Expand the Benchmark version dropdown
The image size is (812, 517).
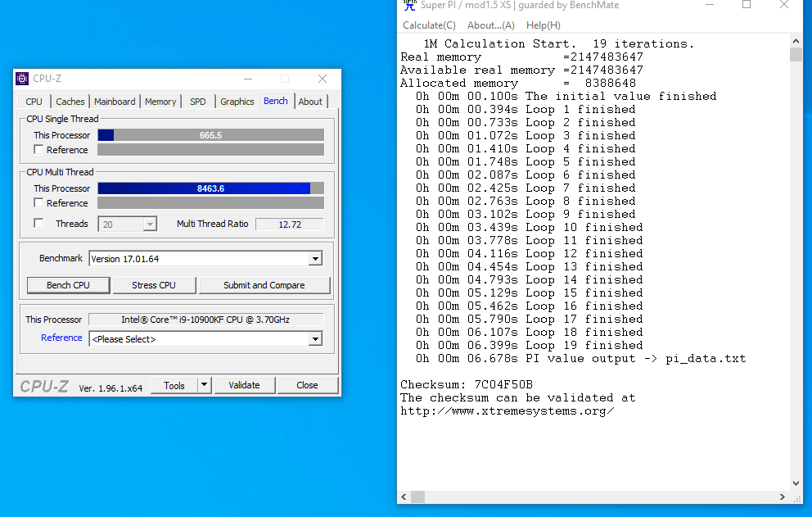pos(315,258)
